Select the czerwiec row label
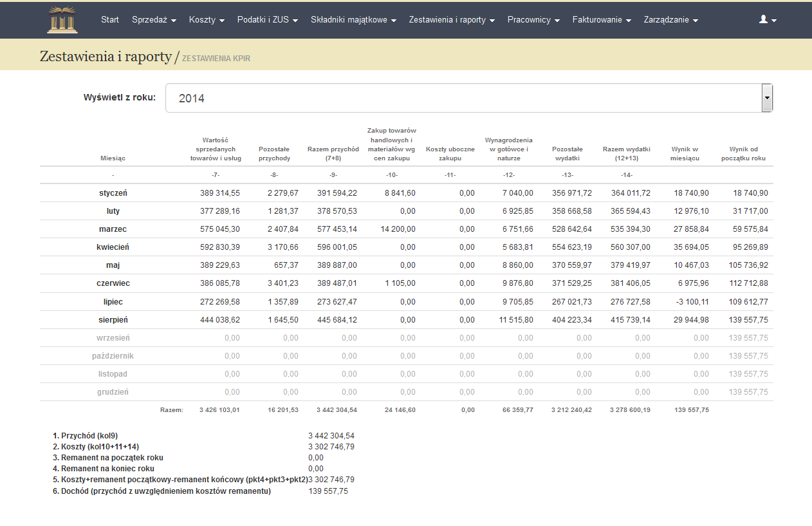 [x=113, y=283]
